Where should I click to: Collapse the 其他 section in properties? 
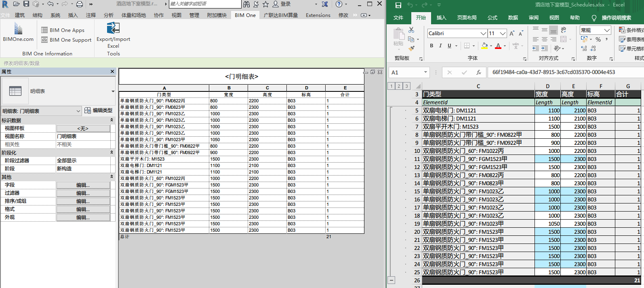click(x=112, y=177)
